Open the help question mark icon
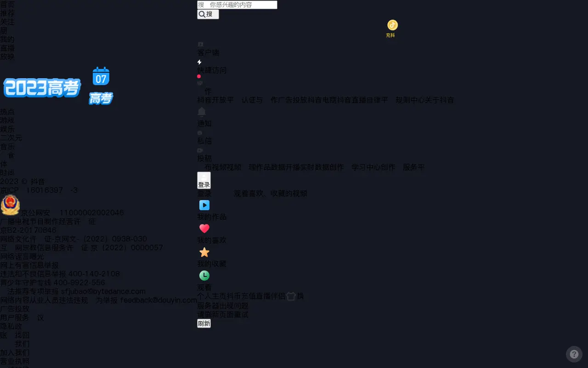588x368 pixels. (x=574, y=354)
